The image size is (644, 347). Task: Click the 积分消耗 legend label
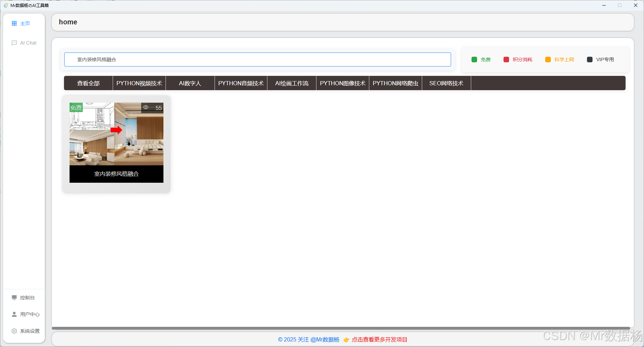click(x=522, y=60)
